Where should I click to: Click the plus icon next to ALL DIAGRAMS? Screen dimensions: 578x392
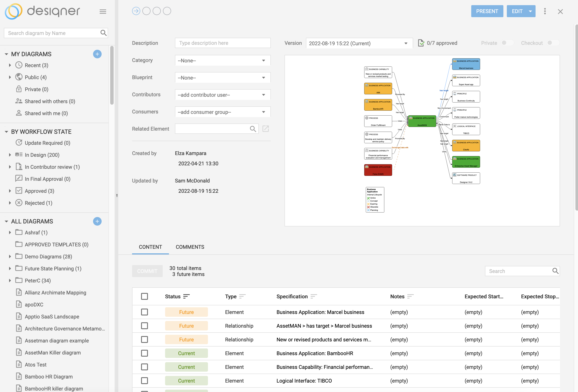[97, 221]
